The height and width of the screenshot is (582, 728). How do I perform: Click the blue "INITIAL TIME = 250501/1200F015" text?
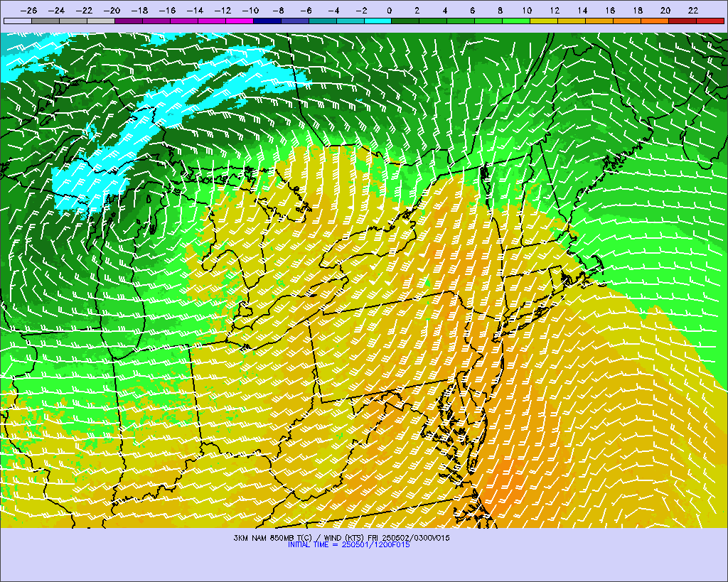(348, 545)
